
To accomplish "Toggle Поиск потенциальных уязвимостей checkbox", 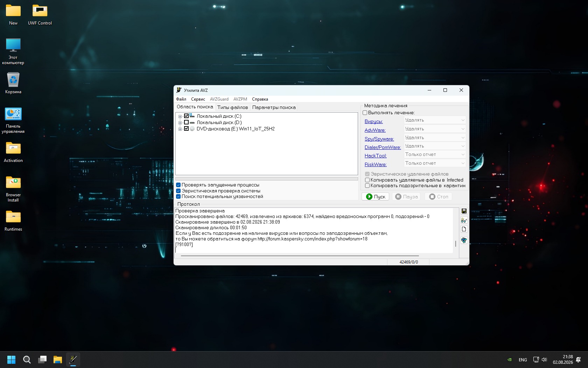I will coord(178,197).
